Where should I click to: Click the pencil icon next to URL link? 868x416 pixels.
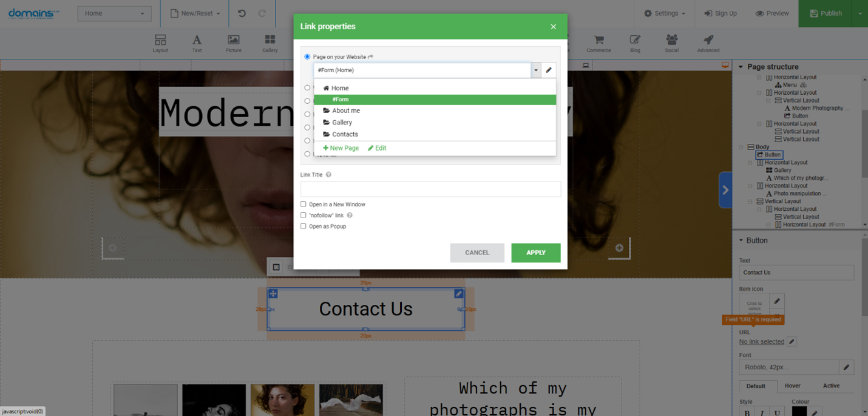pyautogui.click(x=792, y=342)
